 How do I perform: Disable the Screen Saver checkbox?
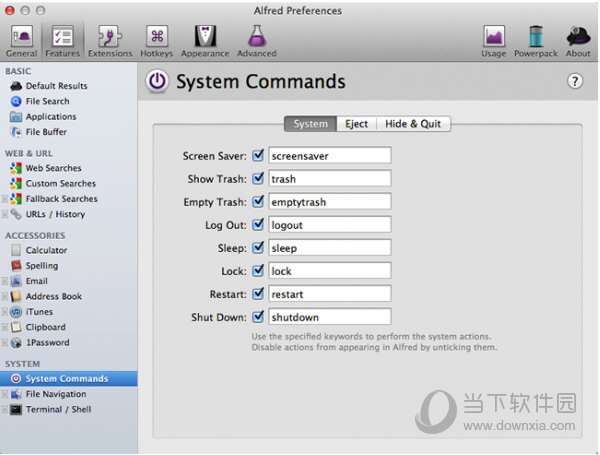(x=258, y=155)
